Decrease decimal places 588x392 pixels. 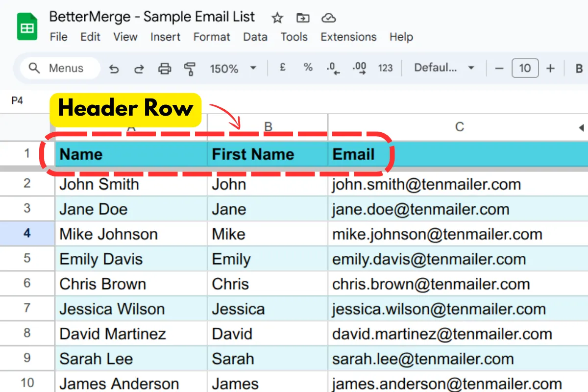tap(334, 68)
